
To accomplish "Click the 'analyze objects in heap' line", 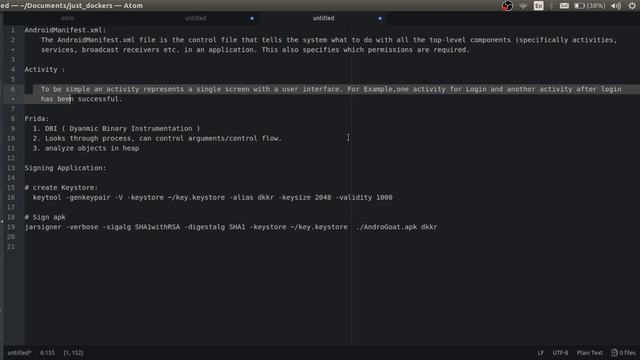I will click(x=86, y=148).
